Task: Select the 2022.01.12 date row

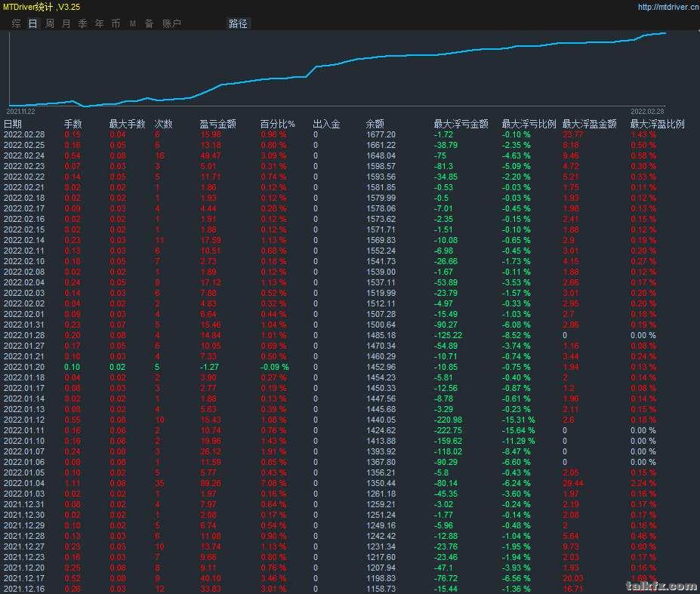Action: [x=24, y=420]
